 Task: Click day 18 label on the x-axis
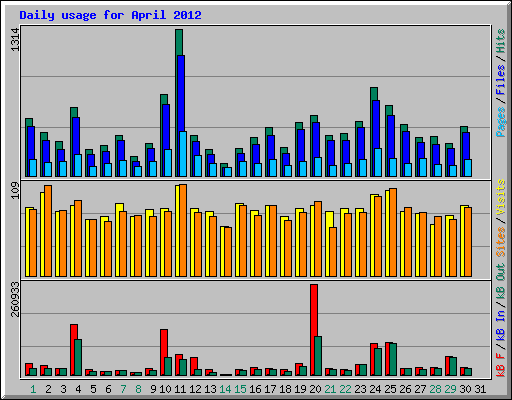click(x=285, y=389)
